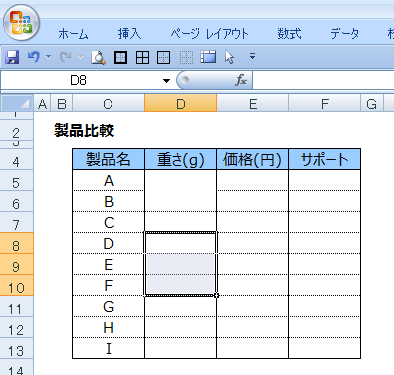Open the 挿入 ribbon tab
Image resolution: width=394 pixels, height=375 pixels.
click(129, 34)
